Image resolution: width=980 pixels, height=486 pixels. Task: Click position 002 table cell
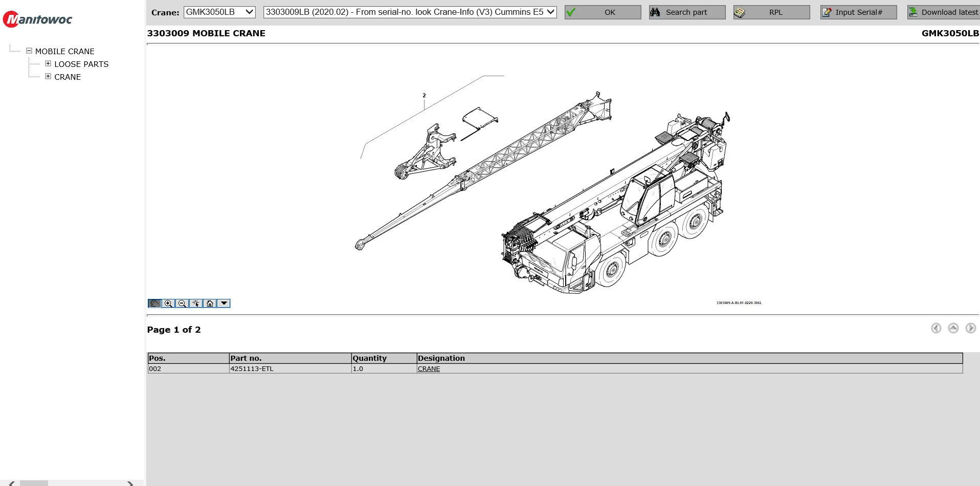coord(188,368)
